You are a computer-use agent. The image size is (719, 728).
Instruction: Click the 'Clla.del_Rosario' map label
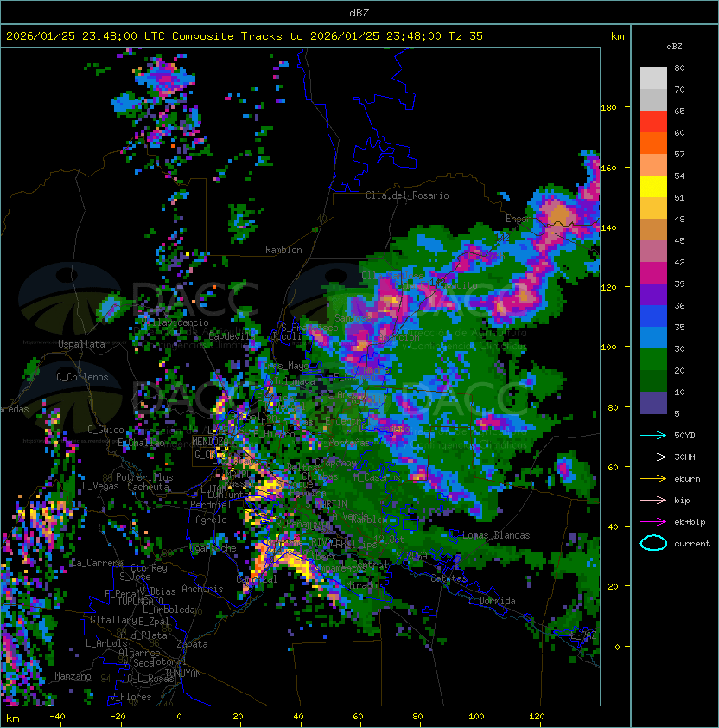[x=407, y=195]
